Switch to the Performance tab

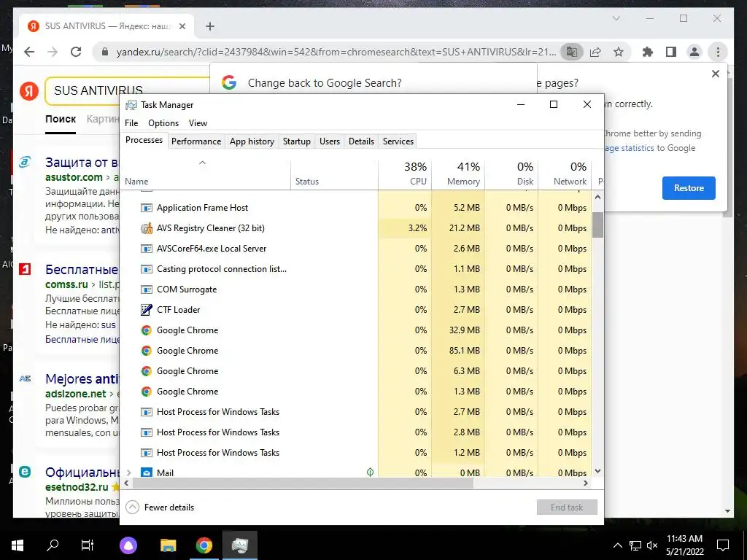click(196, 141)
